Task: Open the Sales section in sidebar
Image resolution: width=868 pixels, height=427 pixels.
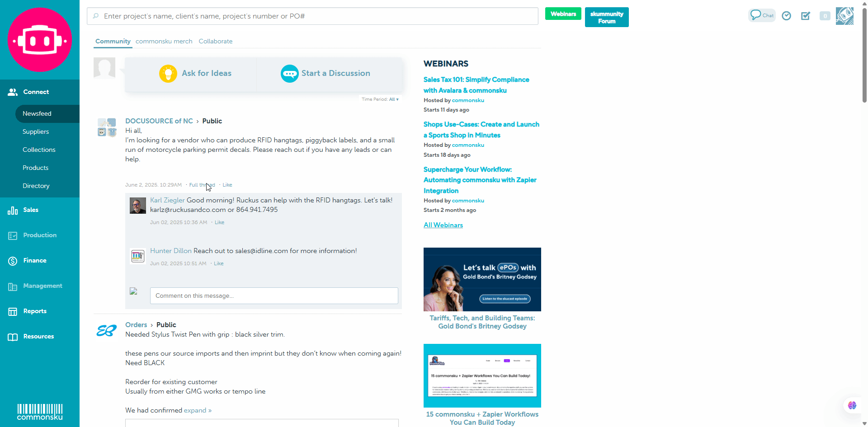Action: 31,210
